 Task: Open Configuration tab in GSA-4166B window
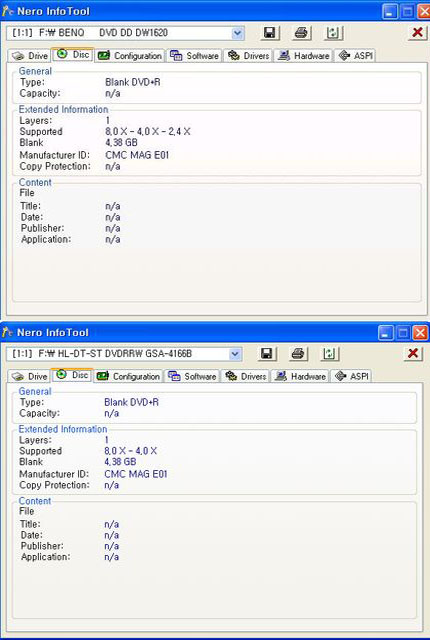[129, 376]
